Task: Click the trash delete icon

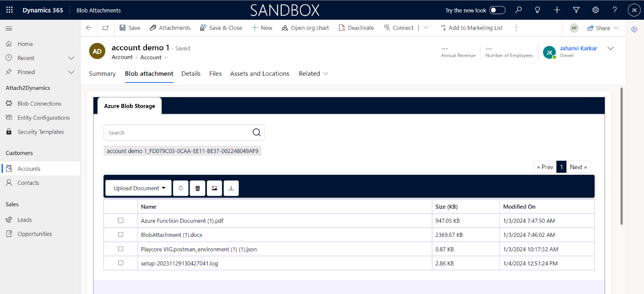Action: pyautogui.click(x=198, y=188)
